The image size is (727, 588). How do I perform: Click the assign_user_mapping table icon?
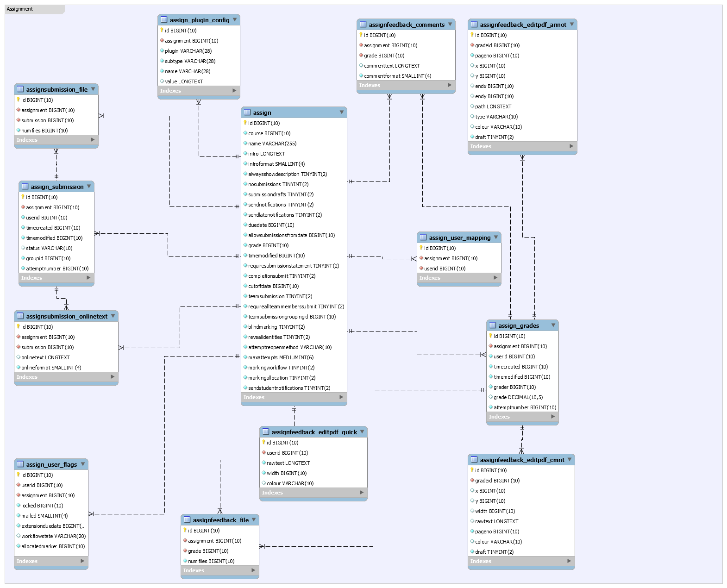coord(423,237)
